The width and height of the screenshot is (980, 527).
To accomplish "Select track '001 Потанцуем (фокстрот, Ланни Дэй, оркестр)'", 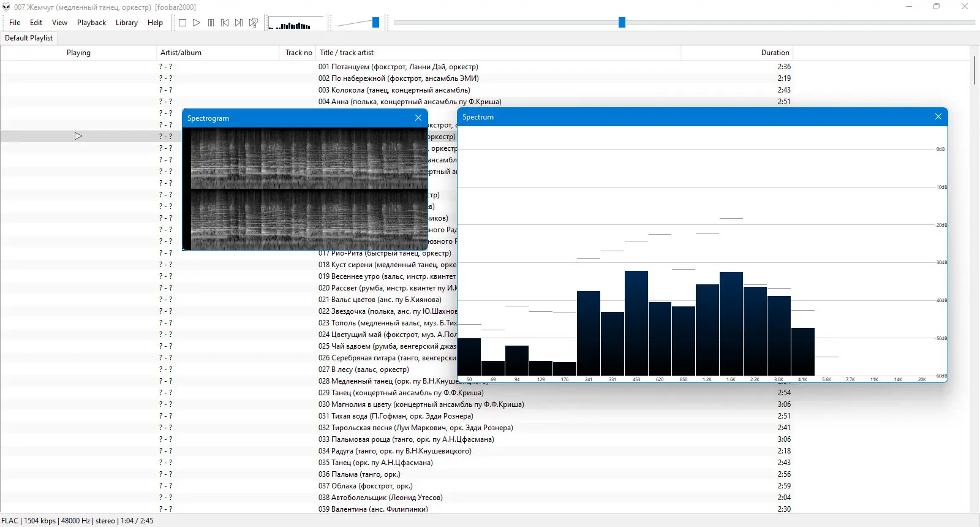I will coord(398,67).
